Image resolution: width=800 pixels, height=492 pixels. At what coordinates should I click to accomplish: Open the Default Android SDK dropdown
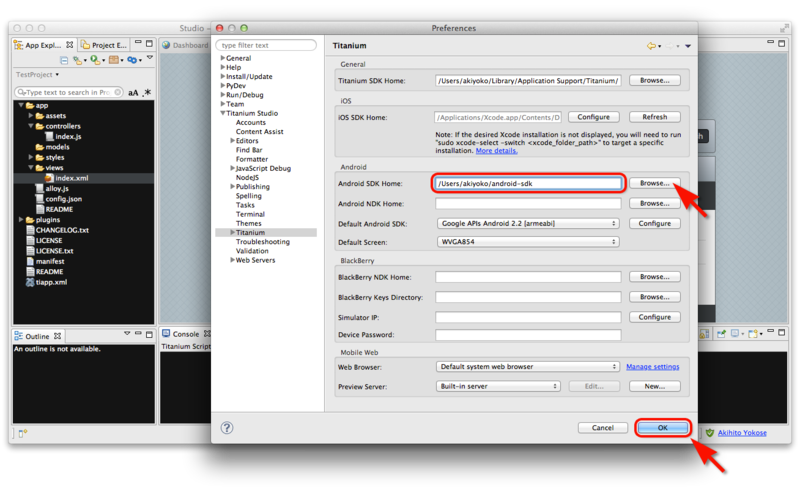coord(528,224)
